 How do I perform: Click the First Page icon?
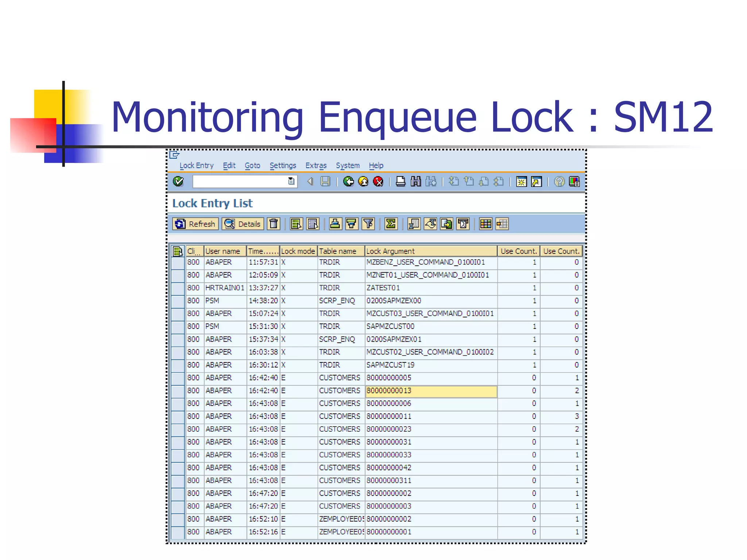click(x=454, y=181)
